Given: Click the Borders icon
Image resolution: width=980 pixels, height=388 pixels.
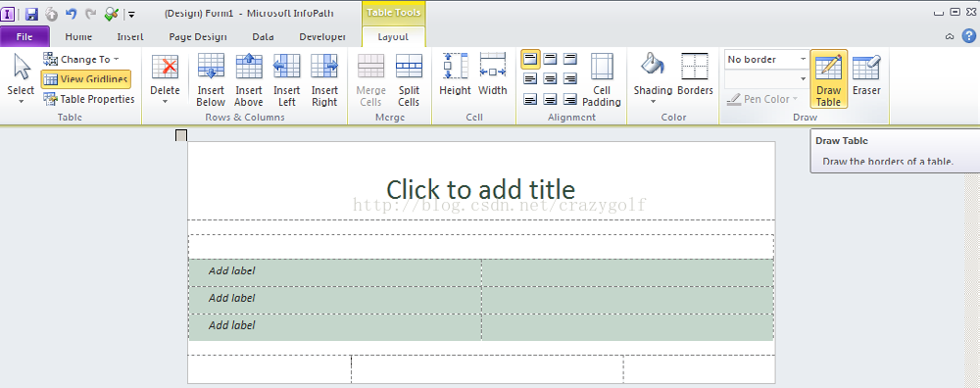Looking at the screenshot, I should (695, 67).
